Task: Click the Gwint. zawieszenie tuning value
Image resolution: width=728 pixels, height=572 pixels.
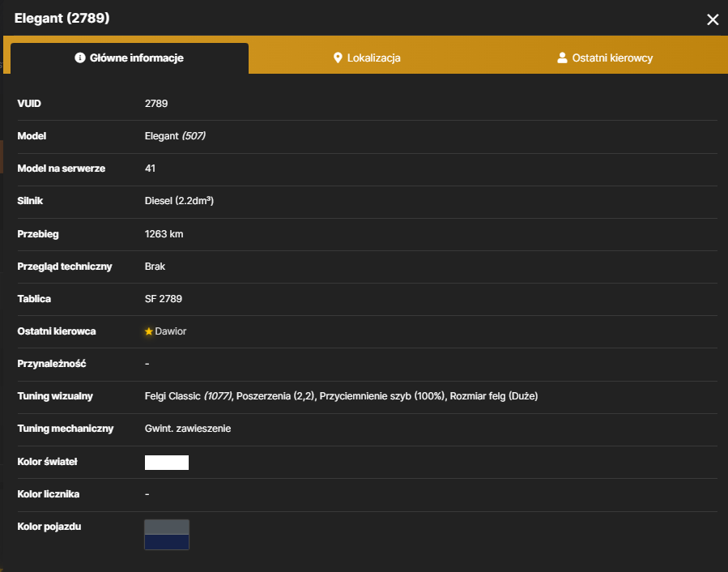Action: coord(188,429)
